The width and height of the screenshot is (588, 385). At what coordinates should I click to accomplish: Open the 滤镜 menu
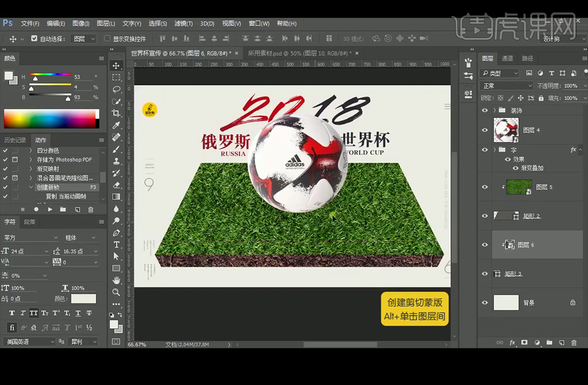(x=183, y=23)
